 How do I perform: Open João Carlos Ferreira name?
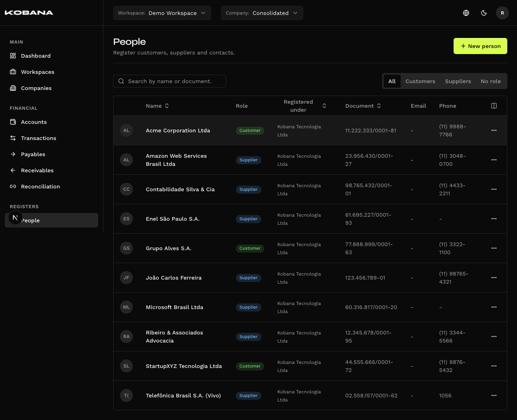[174, 278]
